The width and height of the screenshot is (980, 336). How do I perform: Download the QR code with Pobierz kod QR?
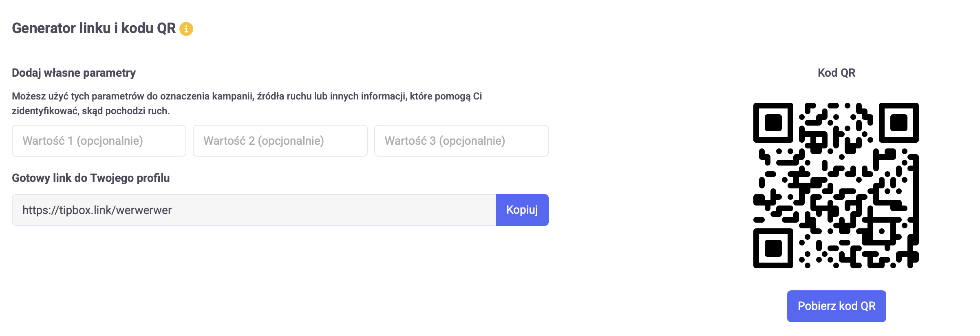(x=836, y=306)
